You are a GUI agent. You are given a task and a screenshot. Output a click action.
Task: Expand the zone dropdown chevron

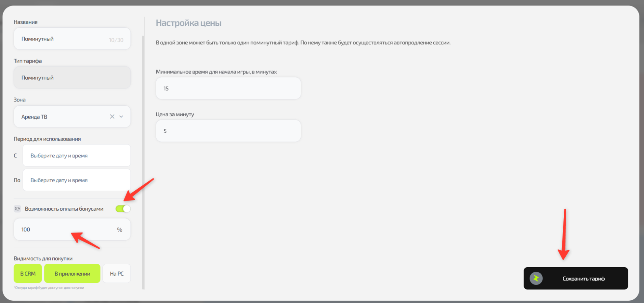coord(121,117)
